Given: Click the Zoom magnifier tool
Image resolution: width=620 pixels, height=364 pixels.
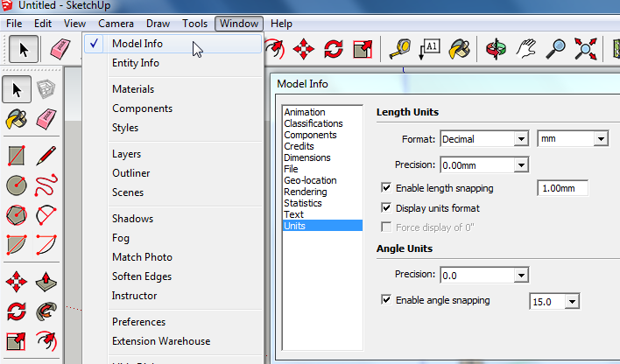Looking at the screenshot, I should [x=555, y=49].
